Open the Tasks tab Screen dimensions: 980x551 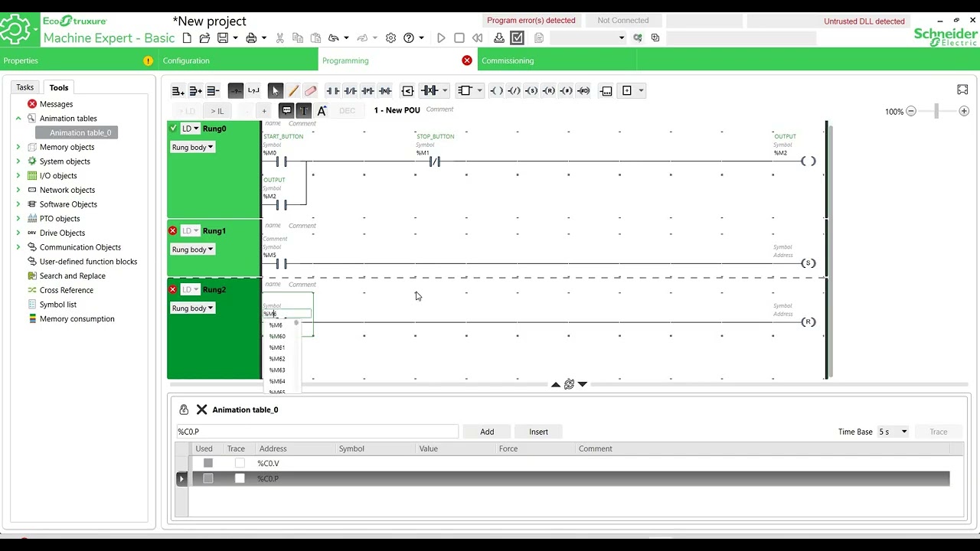[x=25, y=87]
